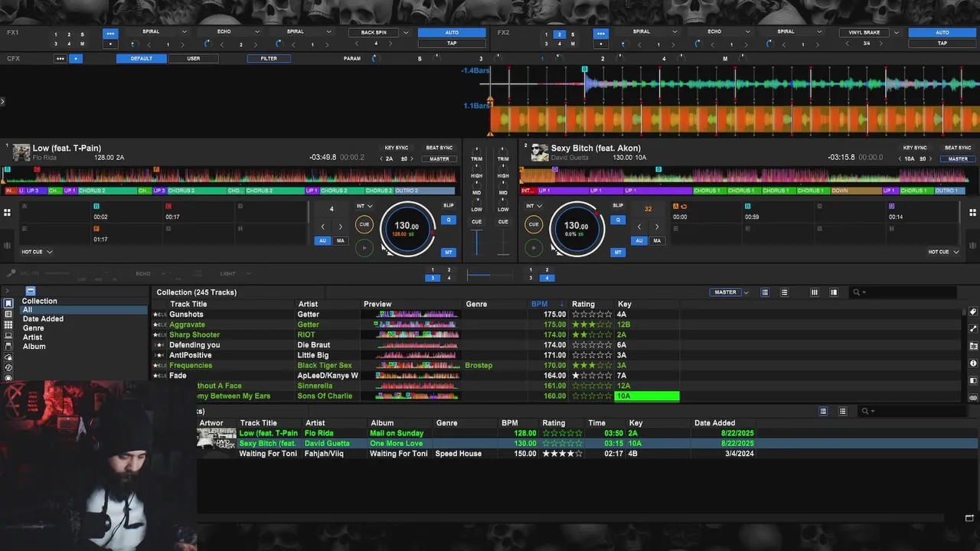Open Genre category in Collection tree

(33, 328)
